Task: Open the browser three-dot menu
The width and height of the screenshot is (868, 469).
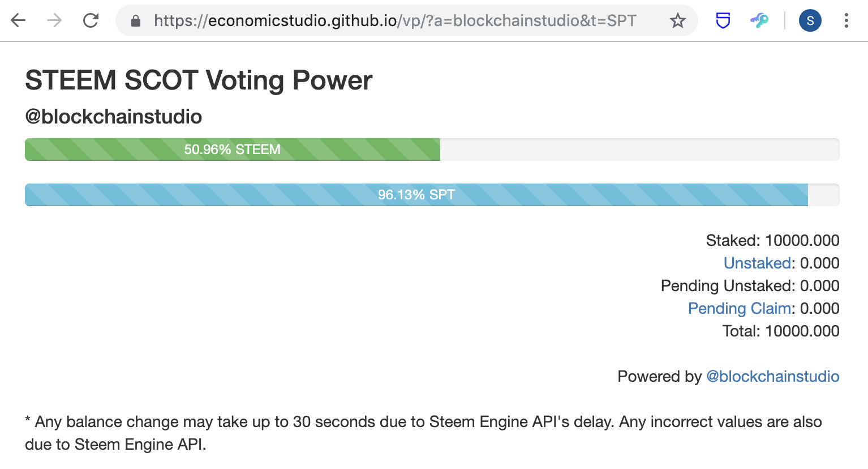Action: pyautogui.click(x=846, y=21)
